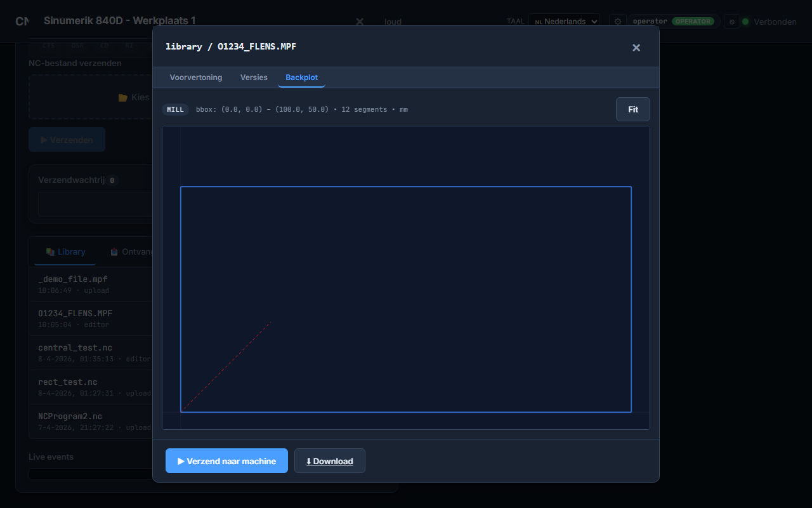The height and width of the screenshot is (508, 812).
Task: Select O1234_FLENS.MPF in the library list
Action: (91, 318)
